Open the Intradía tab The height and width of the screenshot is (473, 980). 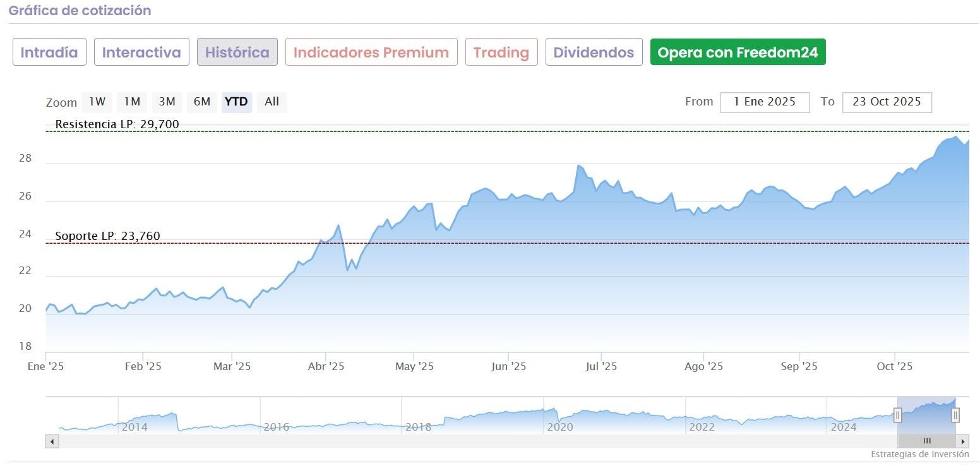tap(49, 52)
